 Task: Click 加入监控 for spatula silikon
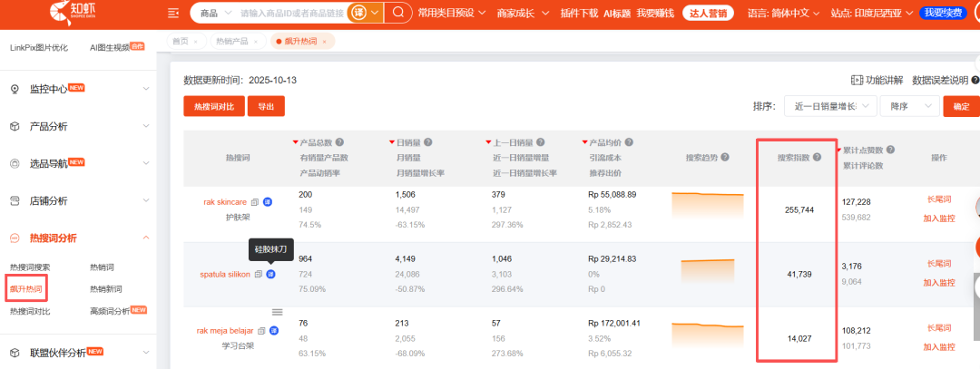pos(939,282)
